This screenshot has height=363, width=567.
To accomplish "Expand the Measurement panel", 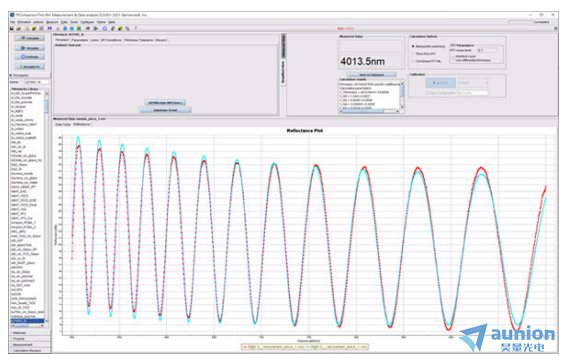I will (x=30, y=345).
